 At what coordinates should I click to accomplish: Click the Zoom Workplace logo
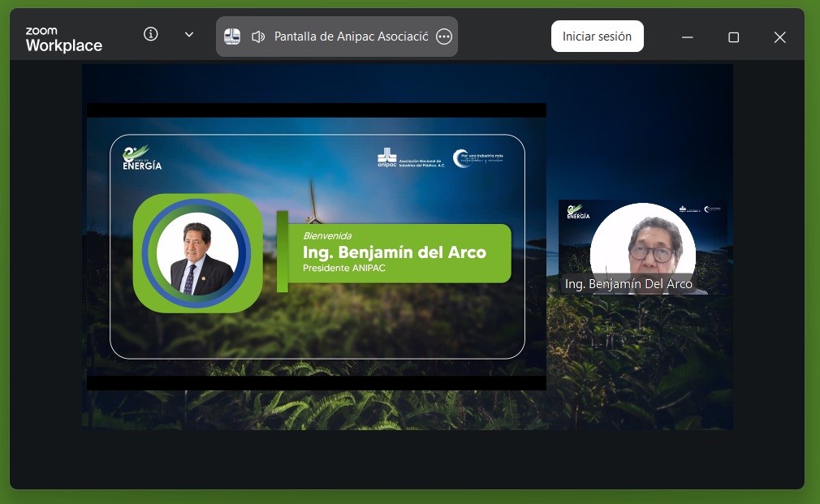[x=64, y=39]
